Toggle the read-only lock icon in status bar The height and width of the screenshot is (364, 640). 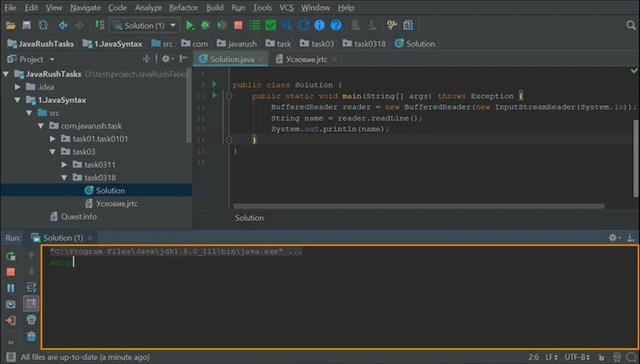(601, 357)
